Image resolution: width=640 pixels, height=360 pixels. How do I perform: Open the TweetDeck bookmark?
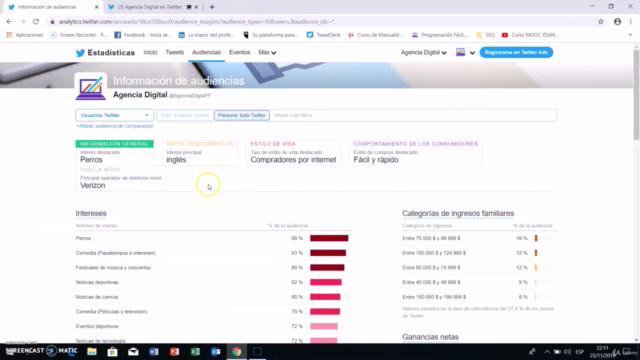point(323,35)
